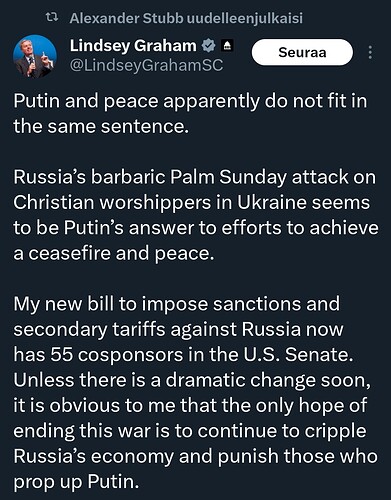The height and width of the screenshot is (500, 391).
Task: Click the government account building badge
Action: [x=228, y=46]
